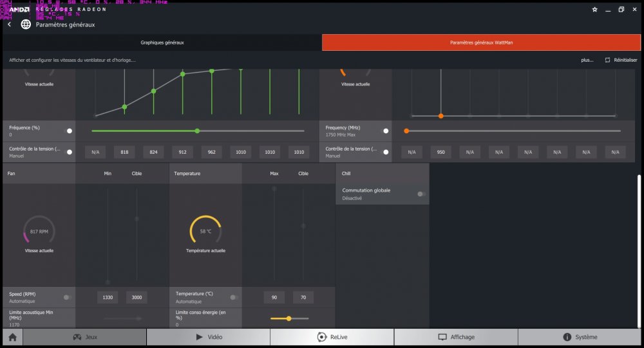644x348 pixels.
Task: Click the Système info icon
Action: click(567, 337)
